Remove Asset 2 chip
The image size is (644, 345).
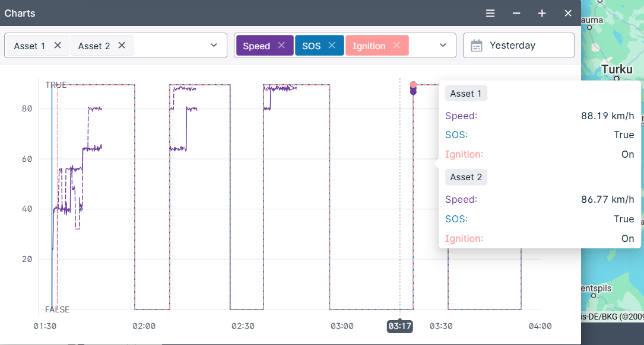tap(122, 45)
